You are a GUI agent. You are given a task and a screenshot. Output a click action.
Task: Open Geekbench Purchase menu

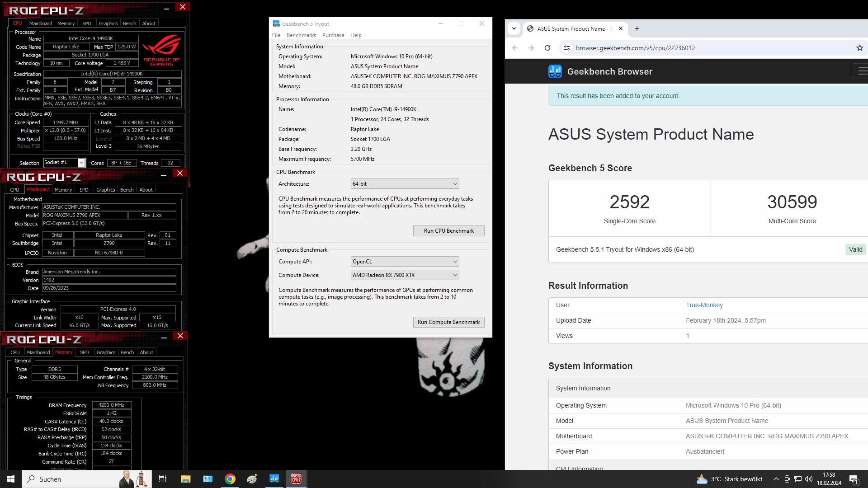point(333,35)
